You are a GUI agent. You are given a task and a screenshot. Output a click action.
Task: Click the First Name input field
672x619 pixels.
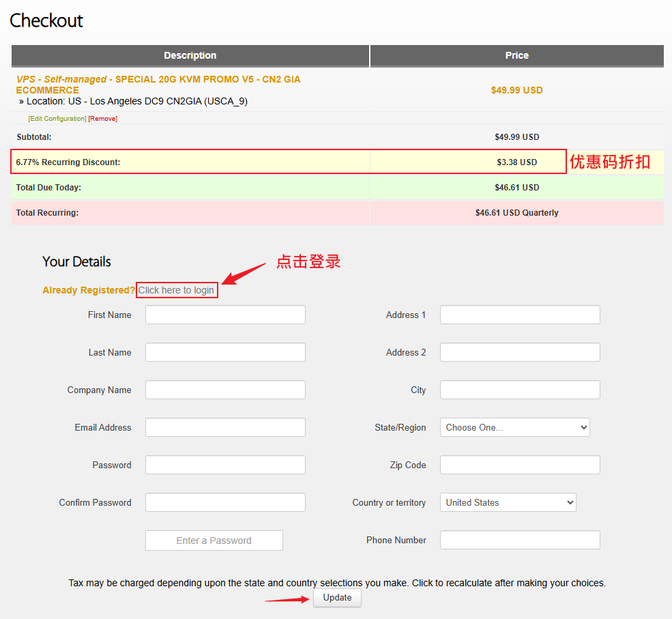(x=225, y=315)
